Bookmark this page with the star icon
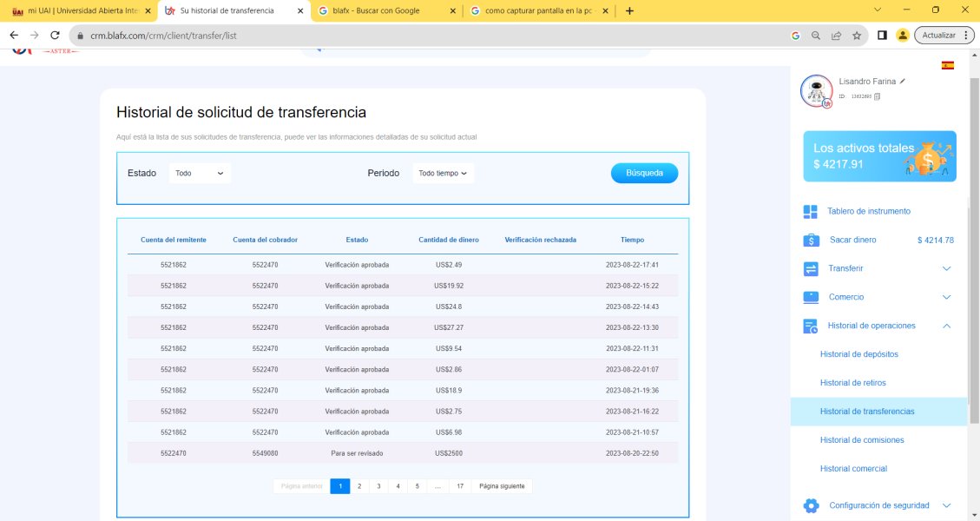Screen dimensions: 980x521 (857, 36)
